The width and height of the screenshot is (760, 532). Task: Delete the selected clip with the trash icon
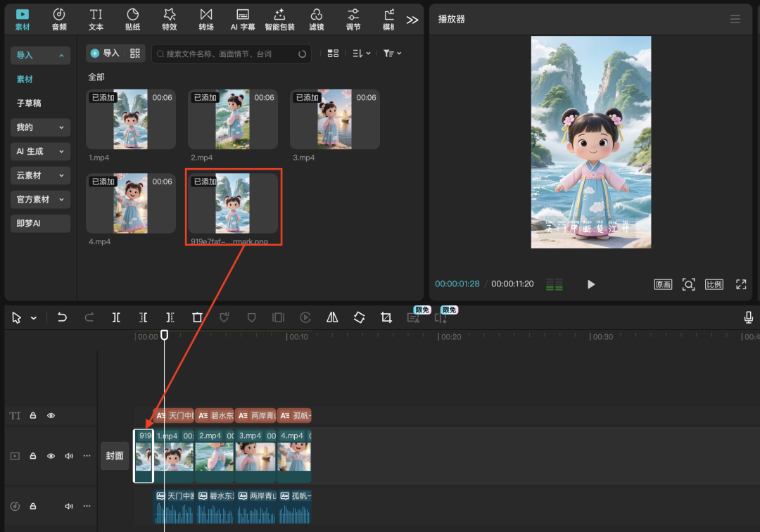pyautogui.click(x=197, y=317)
